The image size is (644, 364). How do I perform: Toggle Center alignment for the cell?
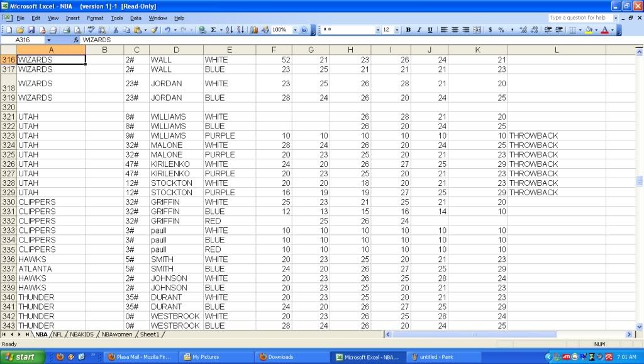[455, 30]
